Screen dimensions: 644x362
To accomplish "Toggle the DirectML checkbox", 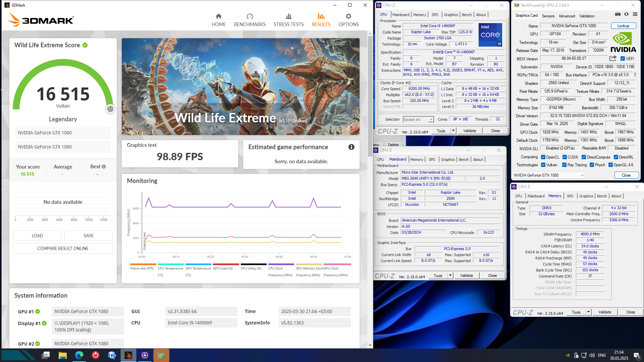I will pos(616,157).
